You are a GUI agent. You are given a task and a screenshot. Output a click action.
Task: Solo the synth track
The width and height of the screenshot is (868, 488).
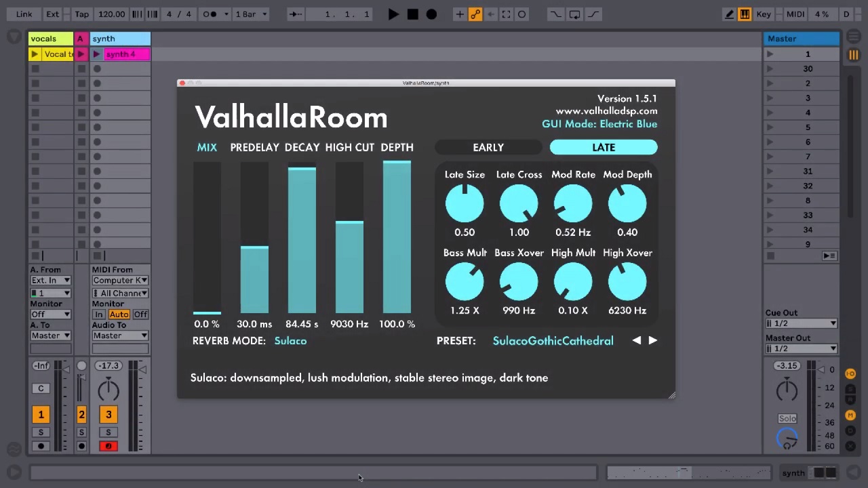click(108, 432)
